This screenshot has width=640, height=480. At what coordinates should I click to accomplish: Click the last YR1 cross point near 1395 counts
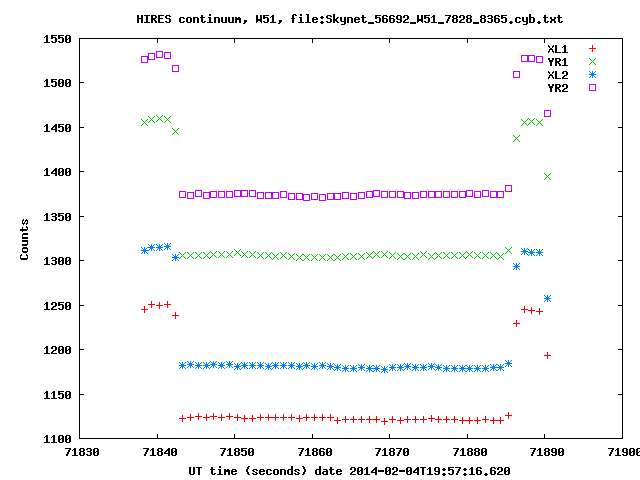click(x=548, y=176)
